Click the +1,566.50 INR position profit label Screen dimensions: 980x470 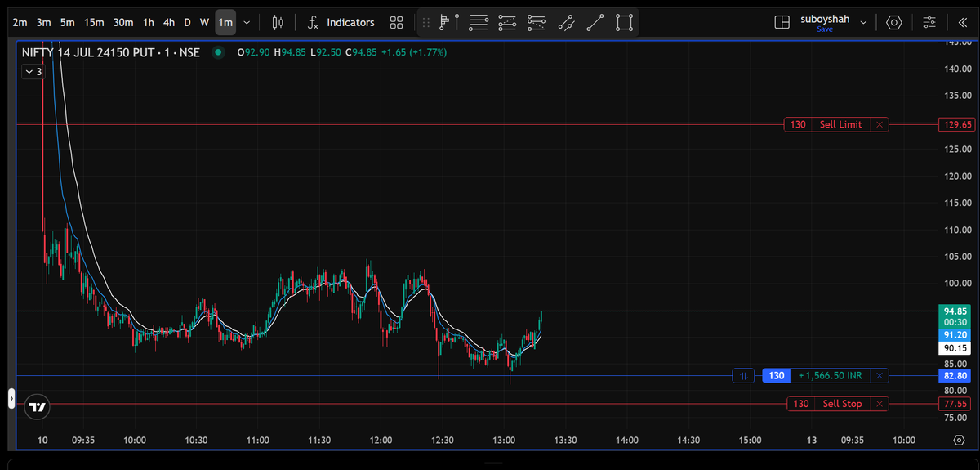pos(831,376)
